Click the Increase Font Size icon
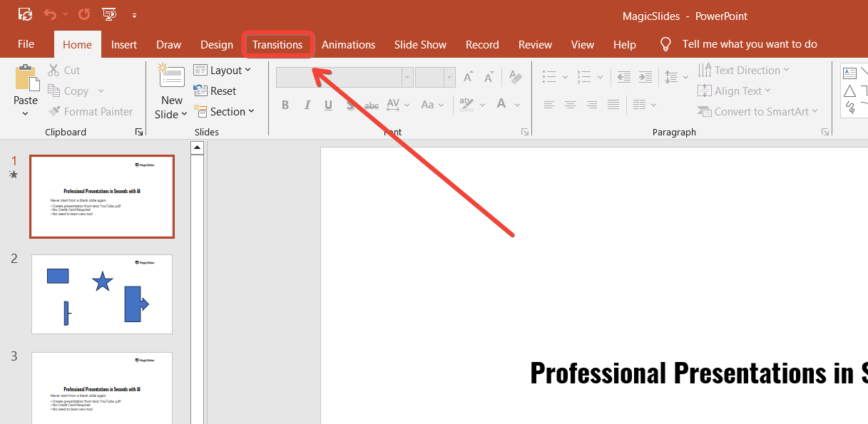 point(469,77)
